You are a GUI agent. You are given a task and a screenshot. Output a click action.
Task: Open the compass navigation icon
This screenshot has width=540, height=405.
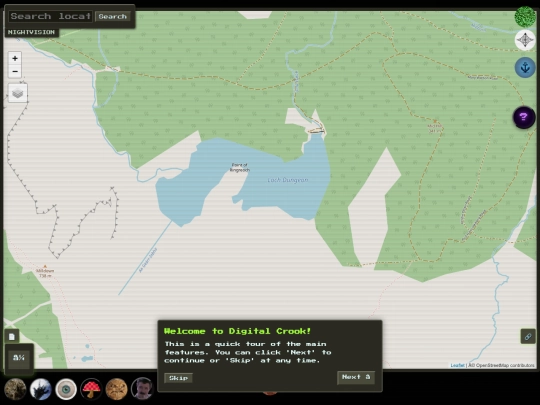point(525,40)
